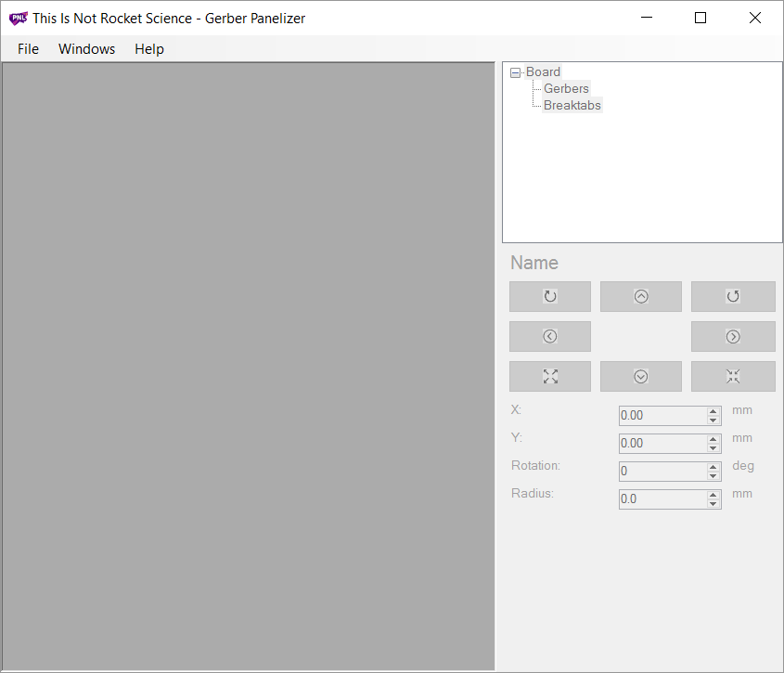Click the rotate counter-clockwise arrow button
This screenshot has height=673, width=784.
pyautogui.click(x=732, y=296)
